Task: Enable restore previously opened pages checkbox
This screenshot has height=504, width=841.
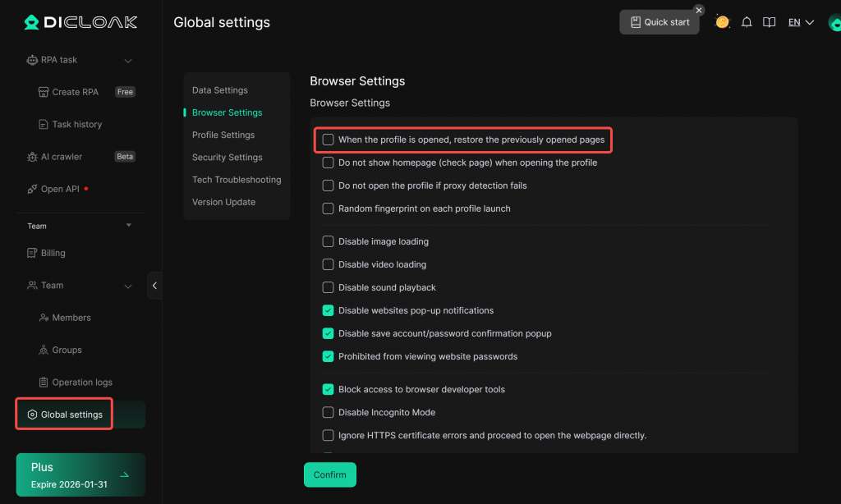Action: pyautogui.click(x=329, y=140)
